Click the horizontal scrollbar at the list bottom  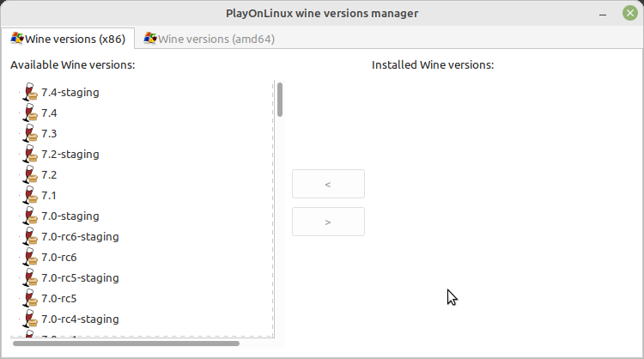click(126, 344)
